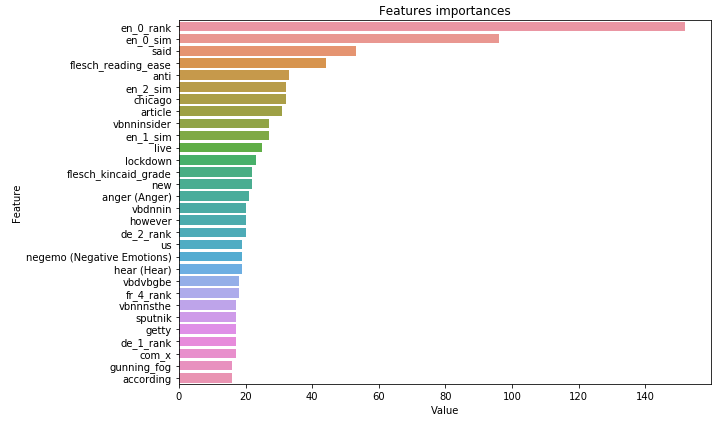The height and width of the screenshot is (421, 720).
Task: Select the chicago bar
Action: (x=233, y=99)
